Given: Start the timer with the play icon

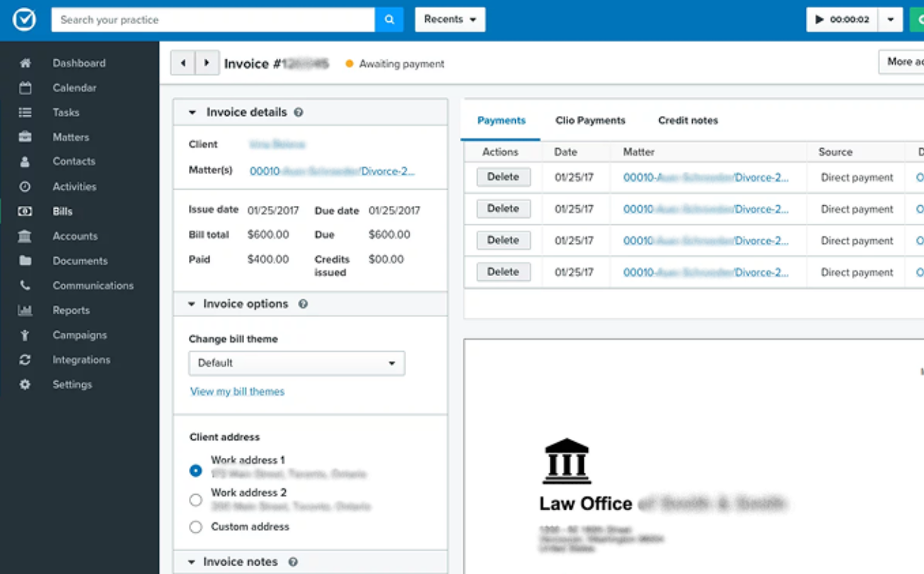Looking at the screenshot, I should [x=820, y=20].
